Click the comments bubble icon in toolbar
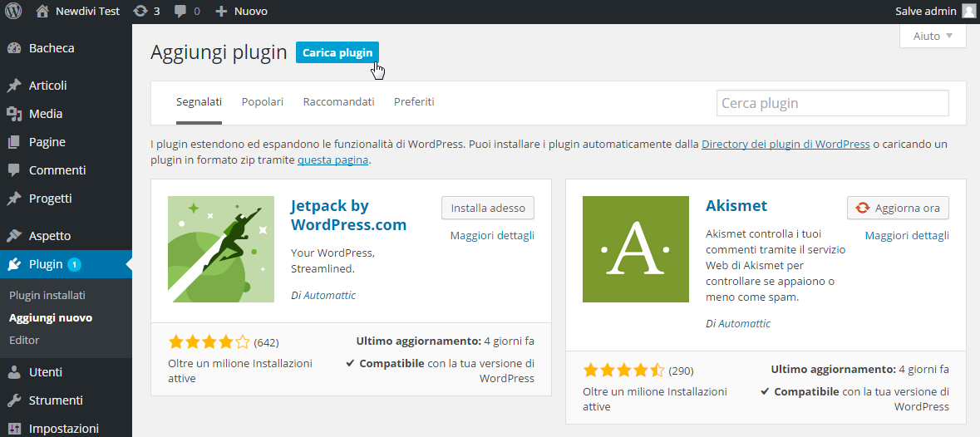 click(187, 12)
